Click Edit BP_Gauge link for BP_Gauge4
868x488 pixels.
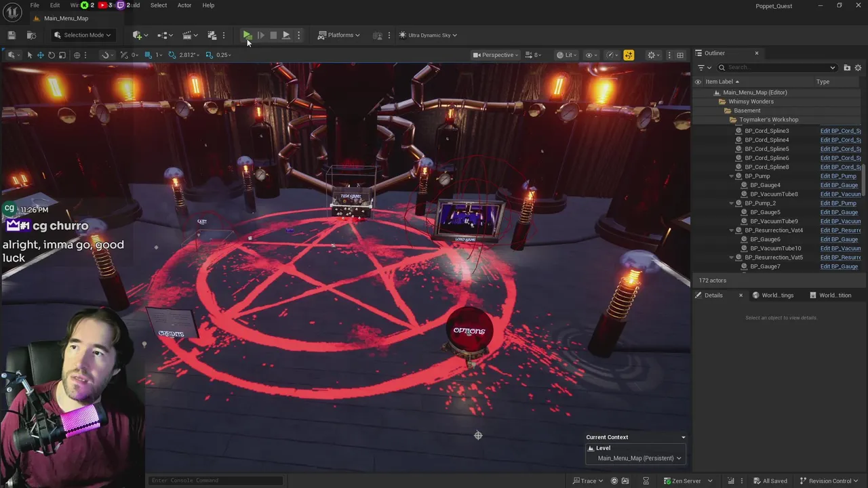[839, 185]
